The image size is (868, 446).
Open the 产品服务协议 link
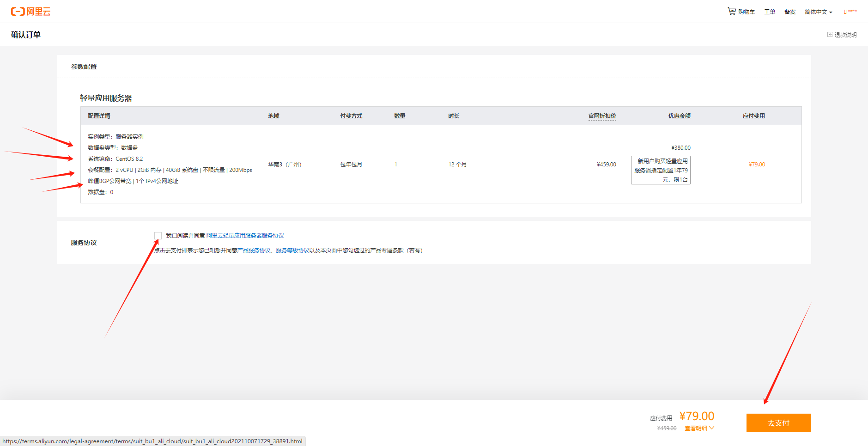(x=254, y=250)
